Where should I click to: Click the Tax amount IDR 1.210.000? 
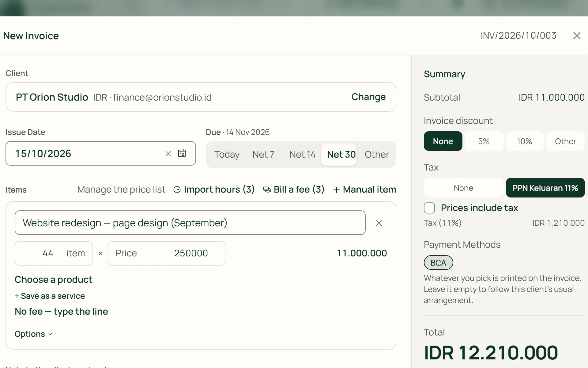click(x=559, y=223)
